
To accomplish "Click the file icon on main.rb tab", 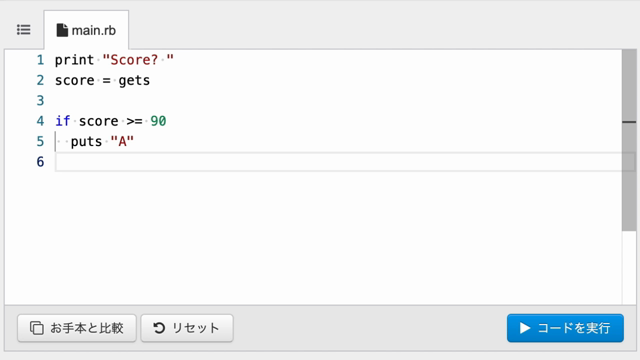I will [62, 30].
